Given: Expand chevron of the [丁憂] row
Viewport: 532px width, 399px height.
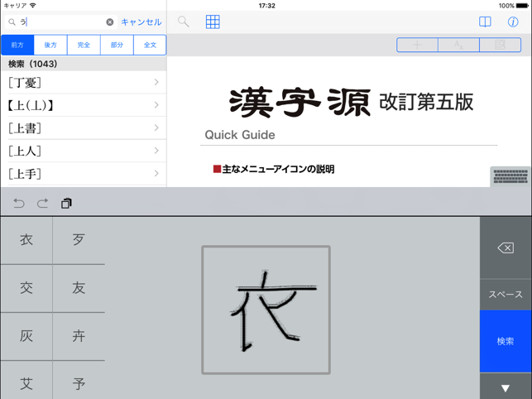Looking at the screenshot, I should tap(156, 82).
